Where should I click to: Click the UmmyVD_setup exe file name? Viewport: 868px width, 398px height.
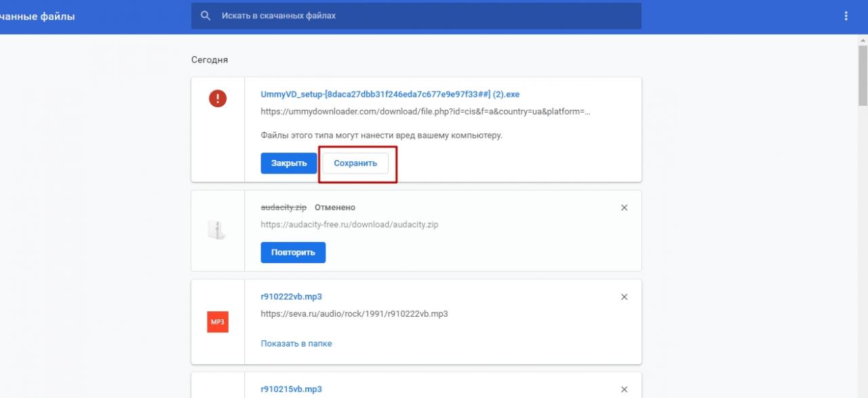click(x=390, y=94)
